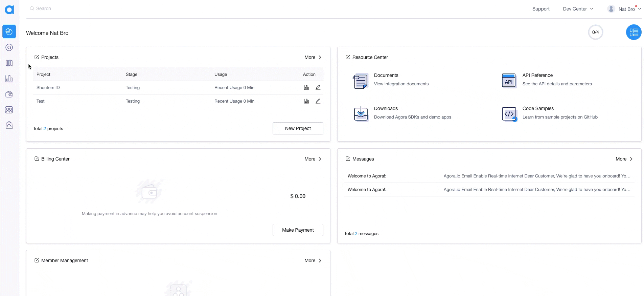Open the member management sidebar icon
The height and width of the screenshot is (296, 644).
[x=9, y=110]
